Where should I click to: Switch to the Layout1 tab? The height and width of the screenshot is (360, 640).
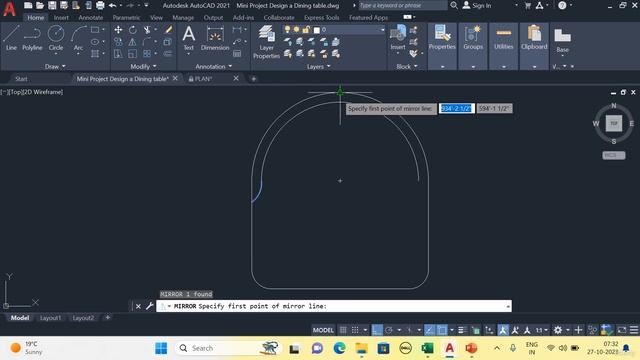[50, 318]
